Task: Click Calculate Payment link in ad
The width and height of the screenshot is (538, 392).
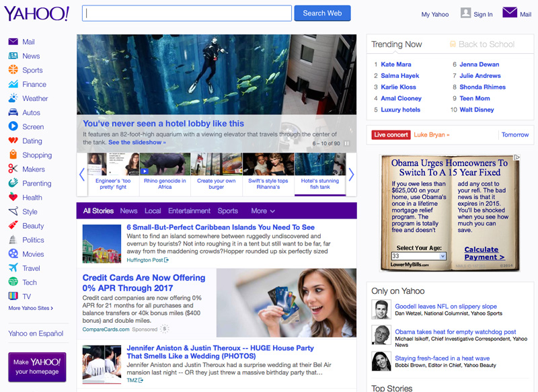Action: coord(484,253)
